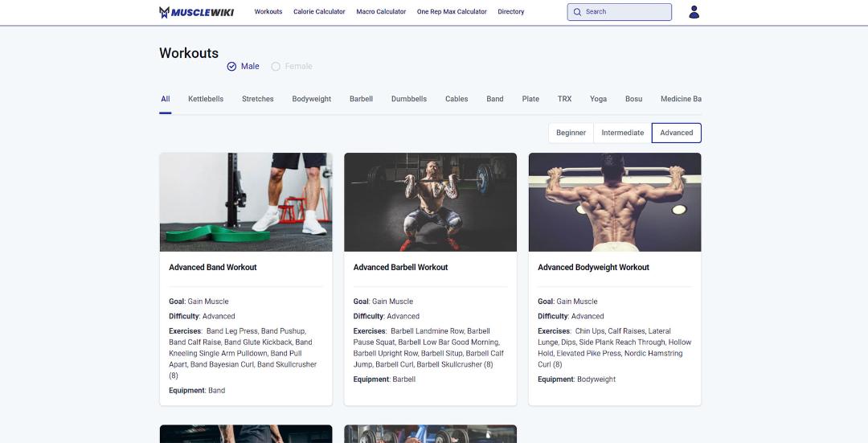Open the user account profile icon
Viewport: 868px width, 443px height.
694,12
